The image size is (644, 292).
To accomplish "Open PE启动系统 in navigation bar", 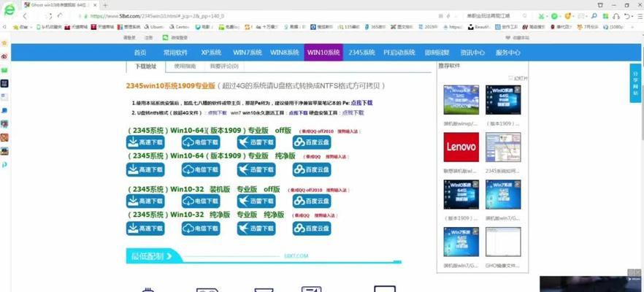I will [x=399, y=53].
